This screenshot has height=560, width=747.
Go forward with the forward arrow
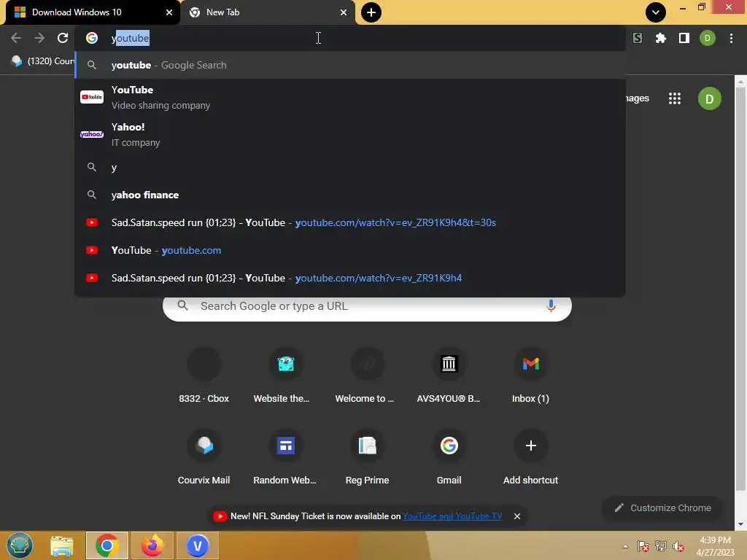(39, 38)
